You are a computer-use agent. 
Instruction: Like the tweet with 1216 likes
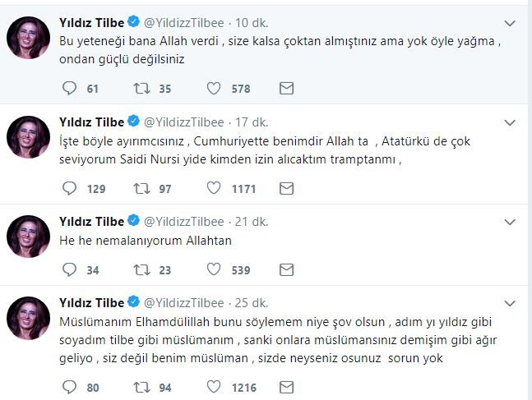click(x=213, y=388)
